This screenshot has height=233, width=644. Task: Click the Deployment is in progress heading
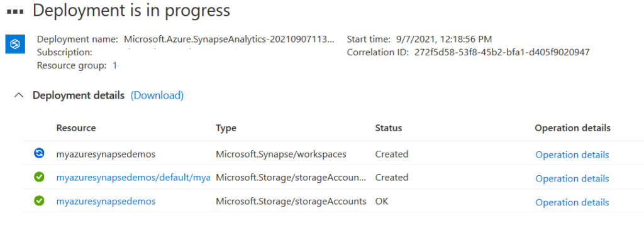click(131, 11)
